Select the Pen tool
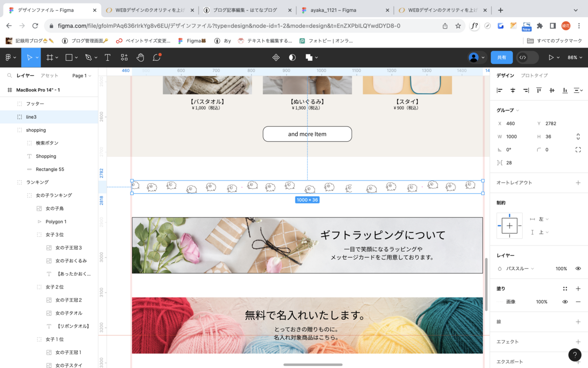588x368 pixels. pyautogui.click(x=88, y=57)
